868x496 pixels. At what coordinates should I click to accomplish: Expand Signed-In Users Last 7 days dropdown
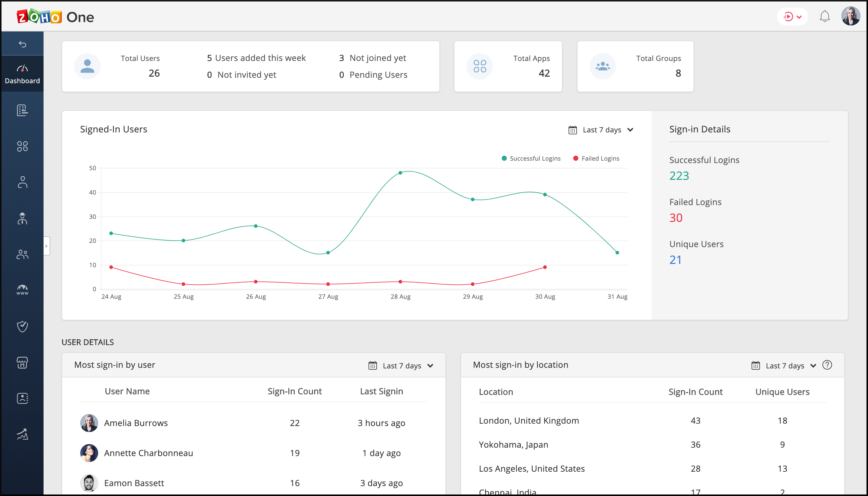coord(602,130)
